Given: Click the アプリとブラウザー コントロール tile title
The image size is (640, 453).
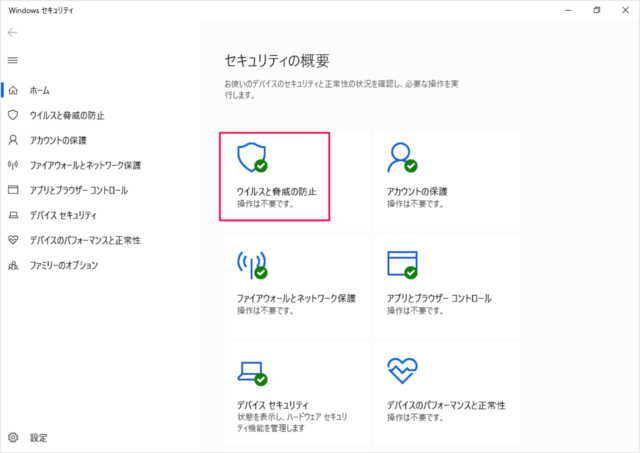Looking at the screenshot, I should click(x=439, y=298).
